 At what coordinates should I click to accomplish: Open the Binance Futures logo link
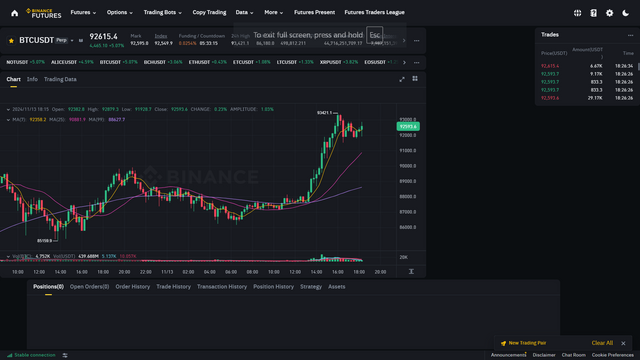tap(44, 13)
